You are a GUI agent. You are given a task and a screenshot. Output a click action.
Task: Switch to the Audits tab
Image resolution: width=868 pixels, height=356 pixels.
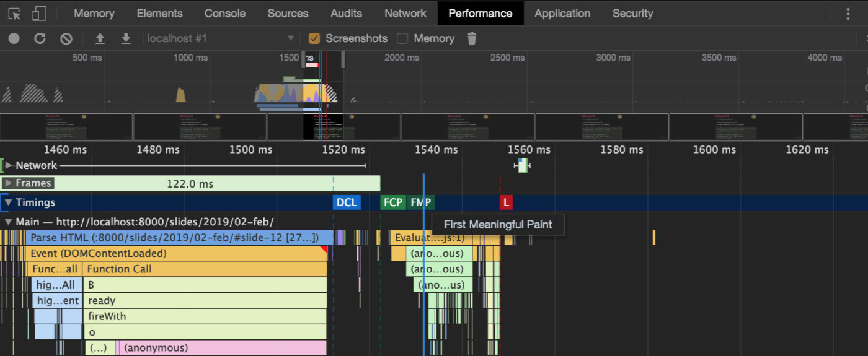click(347, 13)
